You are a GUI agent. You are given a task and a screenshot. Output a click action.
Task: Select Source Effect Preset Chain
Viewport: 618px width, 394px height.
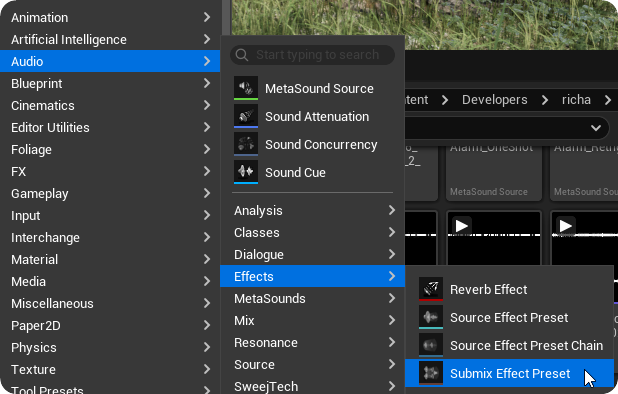509,346
